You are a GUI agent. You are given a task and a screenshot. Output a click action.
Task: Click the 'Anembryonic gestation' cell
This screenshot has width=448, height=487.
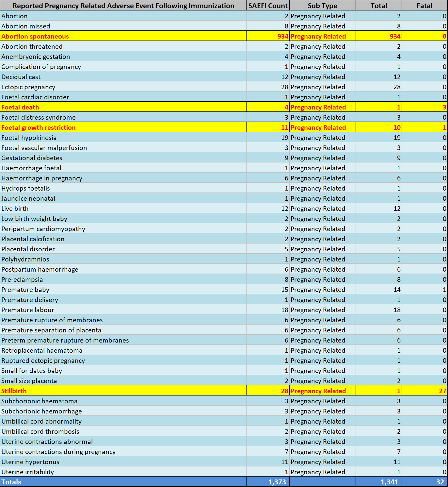click(123, 57)
